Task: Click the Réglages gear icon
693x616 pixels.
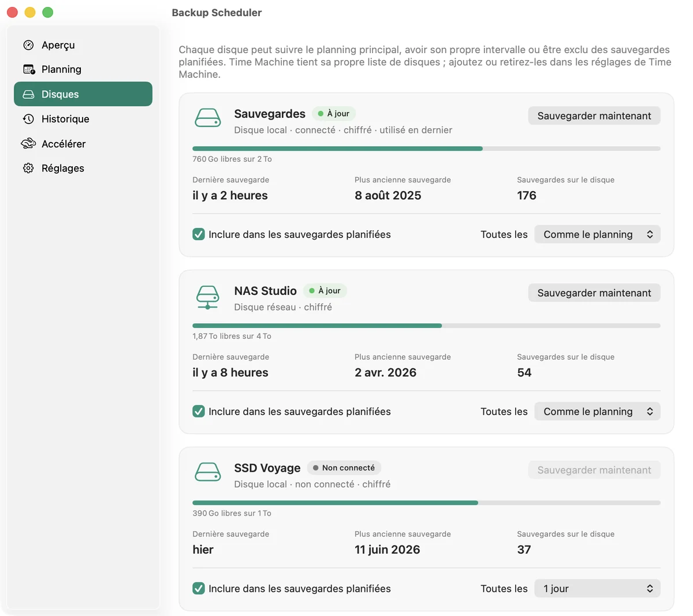Action: pos(28,168)
